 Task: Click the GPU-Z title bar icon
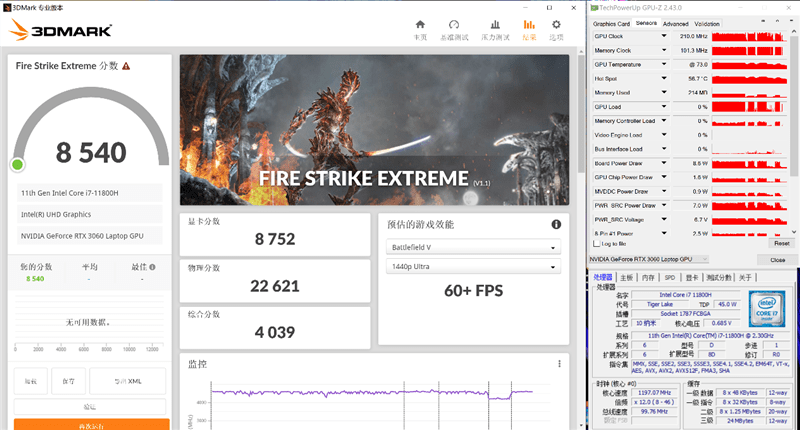[594, 8]
